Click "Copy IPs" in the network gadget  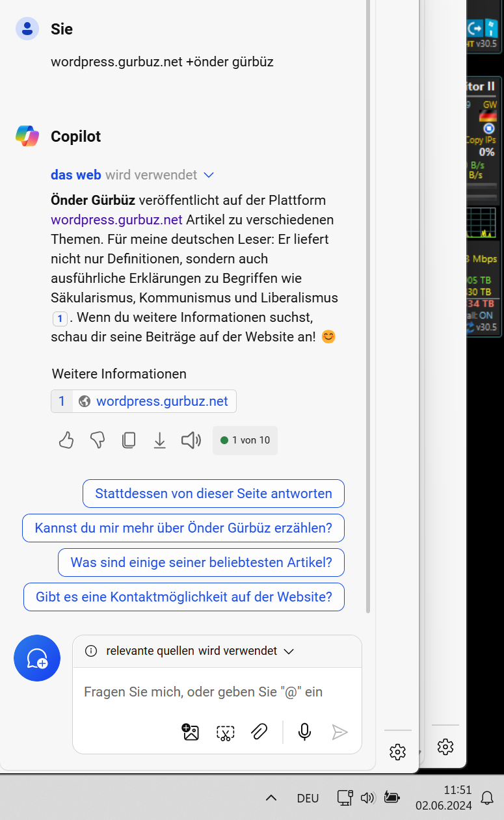click(481, 140)
